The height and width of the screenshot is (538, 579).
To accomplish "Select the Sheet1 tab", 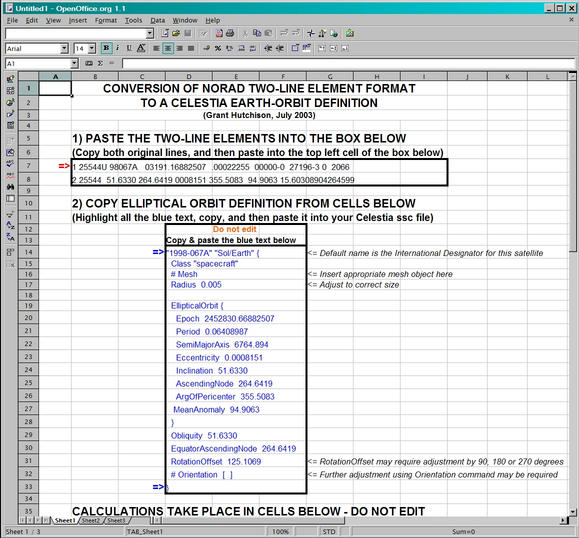I will pyautogui.click(x=65, y=520).
